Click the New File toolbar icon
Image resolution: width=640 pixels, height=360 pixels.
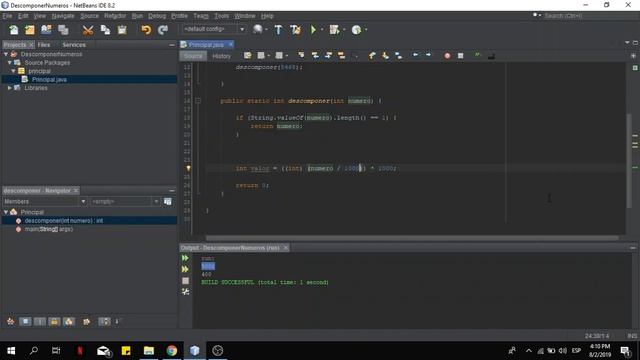point(13,30)
